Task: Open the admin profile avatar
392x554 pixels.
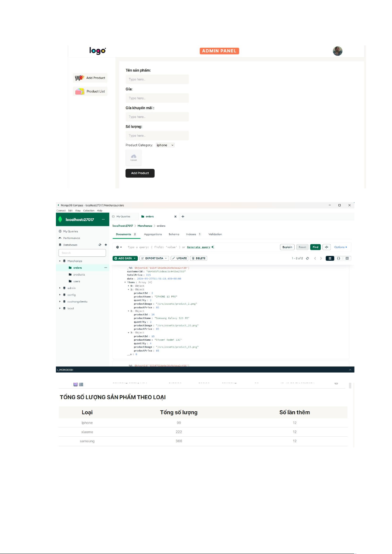Action: [x=337, y=51]
